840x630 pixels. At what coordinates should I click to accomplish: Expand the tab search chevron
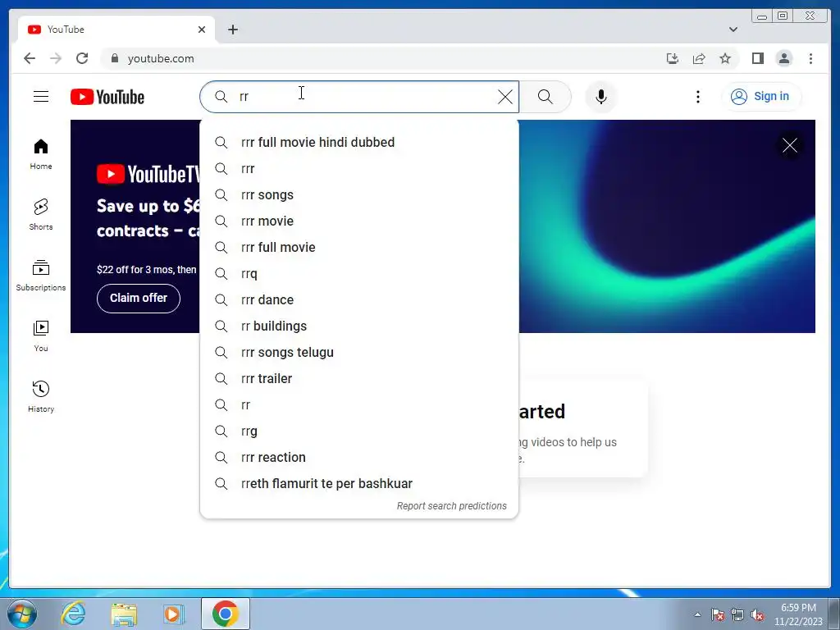tap(733, 30)
